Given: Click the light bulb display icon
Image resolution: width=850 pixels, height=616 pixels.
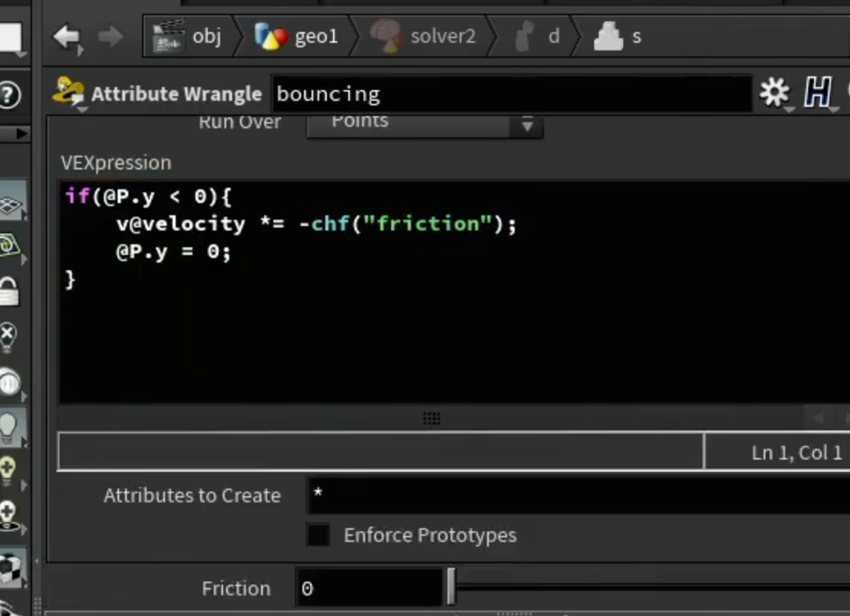Looking at the screenshot, I should (9, 428).
